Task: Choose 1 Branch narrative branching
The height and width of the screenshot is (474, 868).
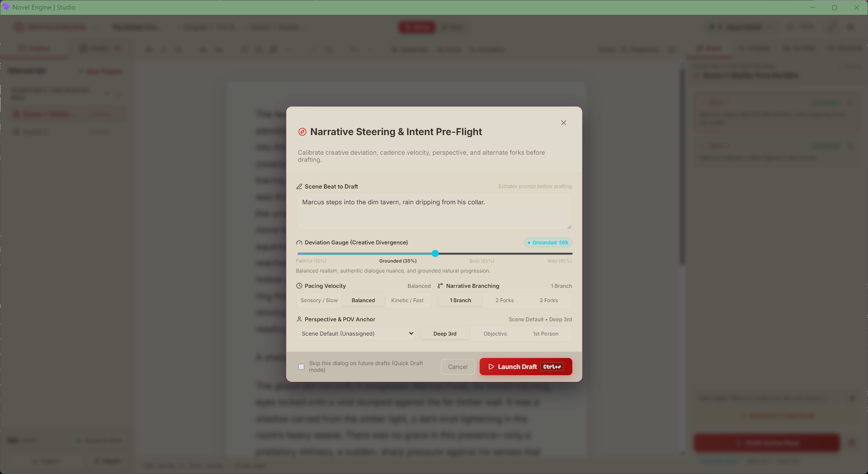Action: click(x=461, y=300)
